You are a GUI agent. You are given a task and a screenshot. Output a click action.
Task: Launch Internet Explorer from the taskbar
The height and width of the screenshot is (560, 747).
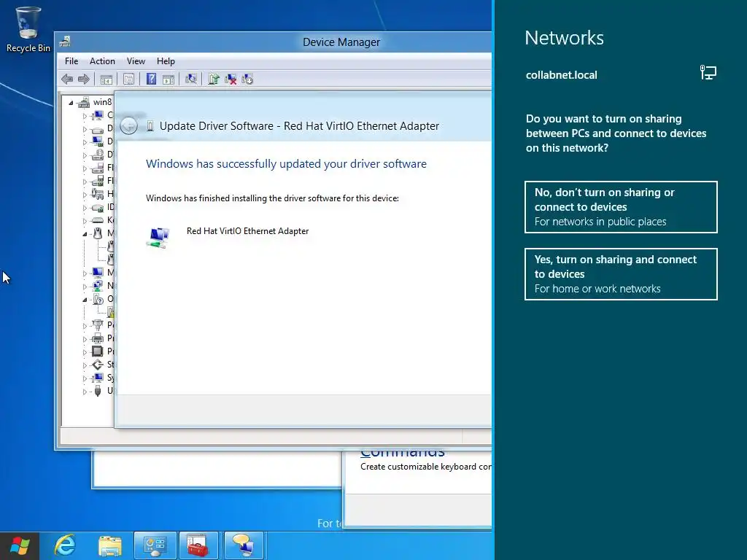[x=65, y=545]
